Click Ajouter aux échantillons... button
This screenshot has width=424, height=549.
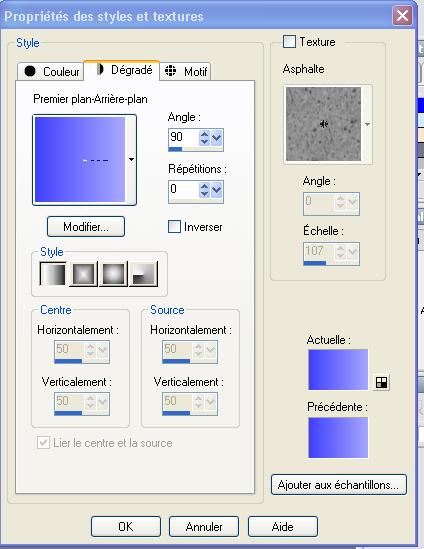point(339,485)
